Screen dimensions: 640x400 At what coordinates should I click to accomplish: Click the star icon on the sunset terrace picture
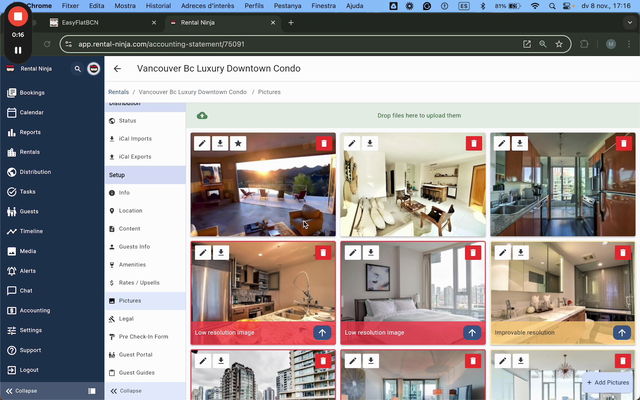coord(238,143)
